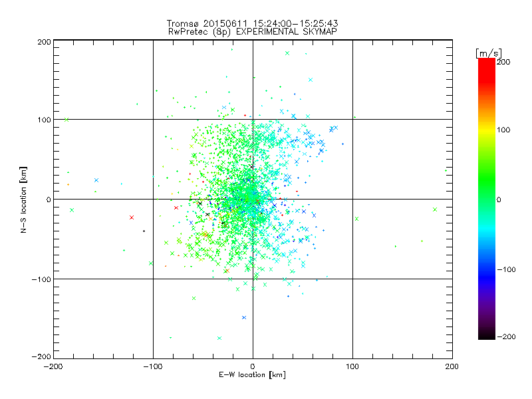
Task: Click the colorbar label '200'
Action: pyautogui.click(x=503, y=62)
